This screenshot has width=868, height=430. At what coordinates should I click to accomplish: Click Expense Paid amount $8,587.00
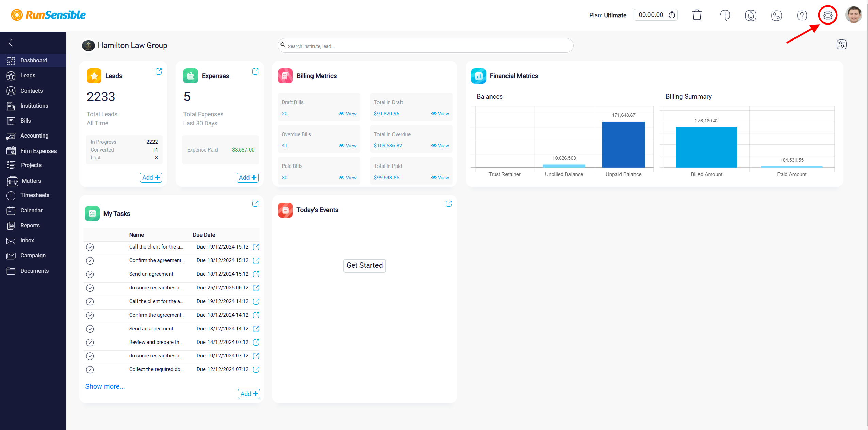click(x=243, y=150)
